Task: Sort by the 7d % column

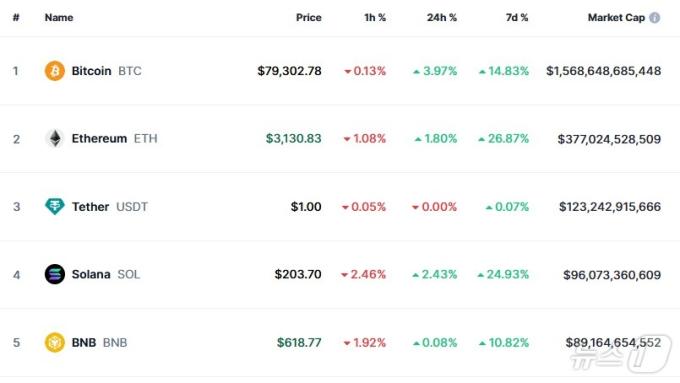Action: 517,18
